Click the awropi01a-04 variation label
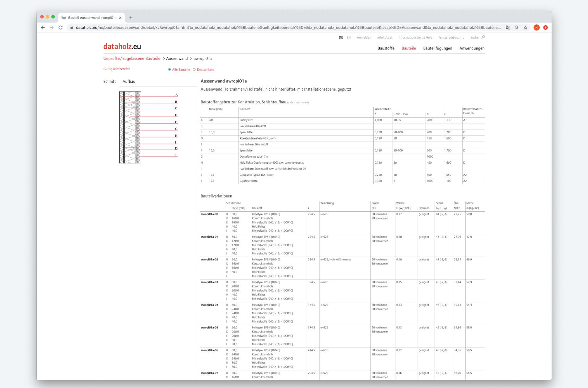Screen dimensions: 588x388 point(209,305)
